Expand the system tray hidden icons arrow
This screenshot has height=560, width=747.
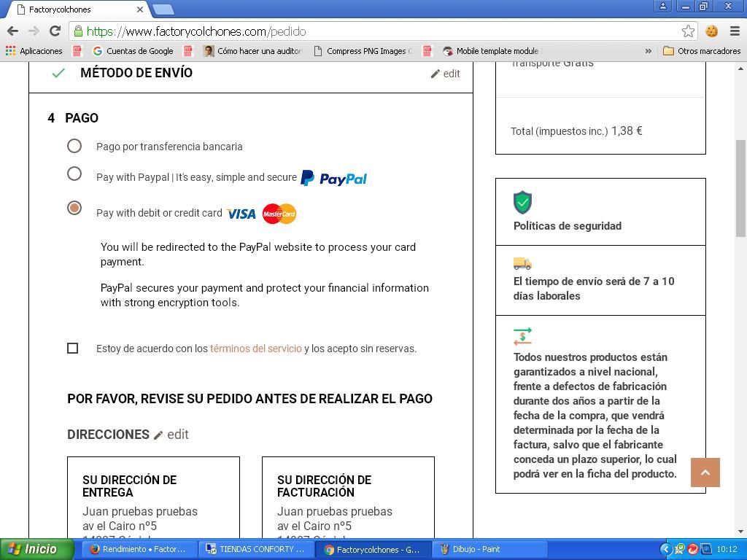pos(665,550)
